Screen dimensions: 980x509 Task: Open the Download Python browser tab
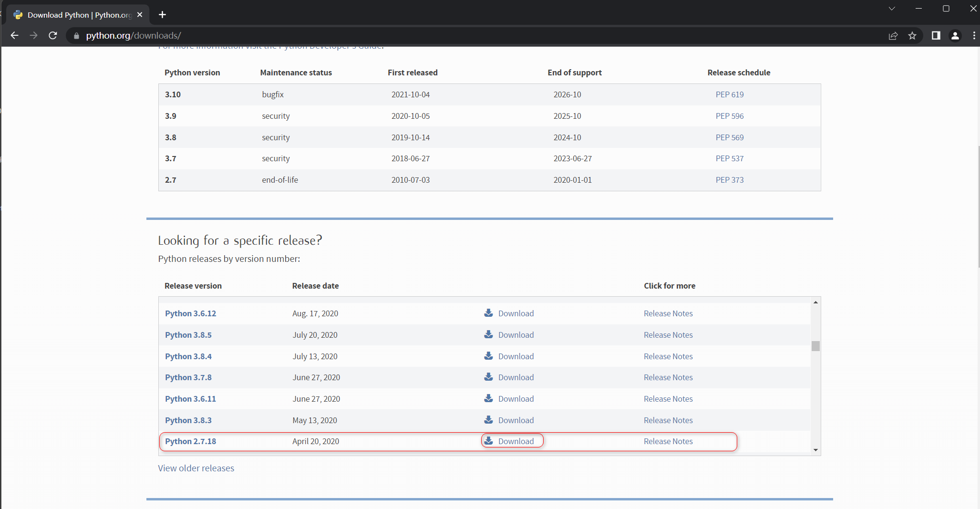pos(78,15)
